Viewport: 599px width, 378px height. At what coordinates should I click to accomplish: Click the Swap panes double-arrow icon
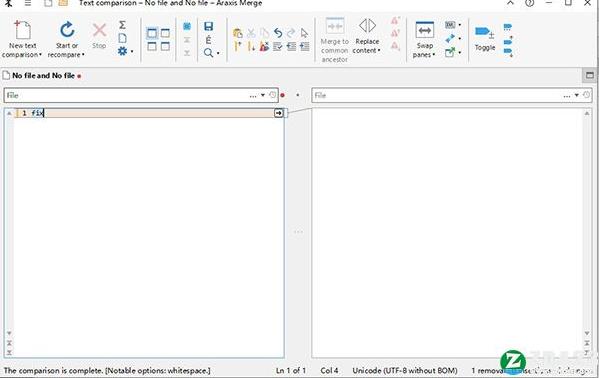click(424, 30)
